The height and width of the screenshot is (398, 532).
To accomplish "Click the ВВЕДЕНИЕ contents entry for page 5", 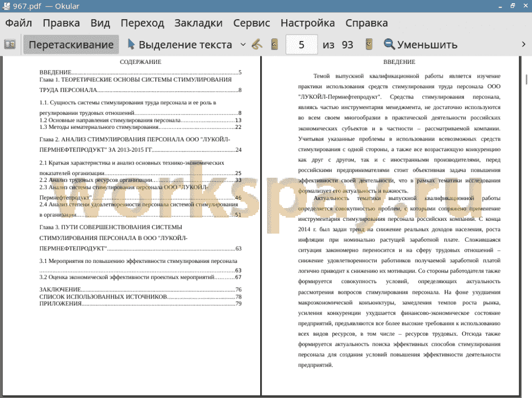I will point(140,72).
